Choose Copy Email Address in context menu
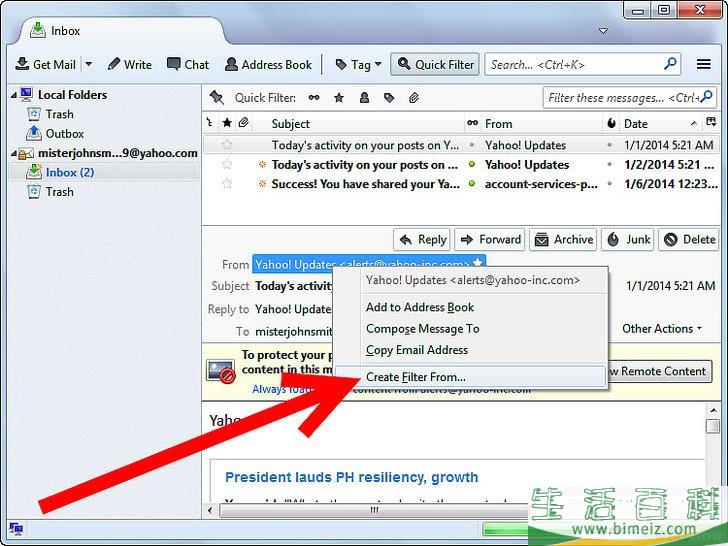 tap(417, 350)
